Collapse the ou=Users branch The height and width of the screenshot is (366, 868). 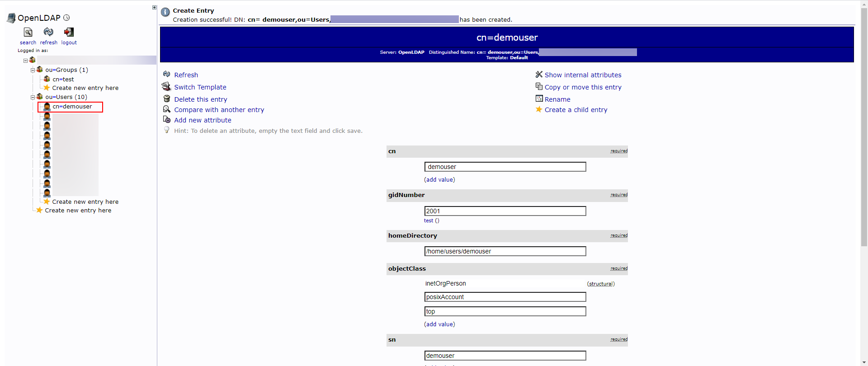33,97
